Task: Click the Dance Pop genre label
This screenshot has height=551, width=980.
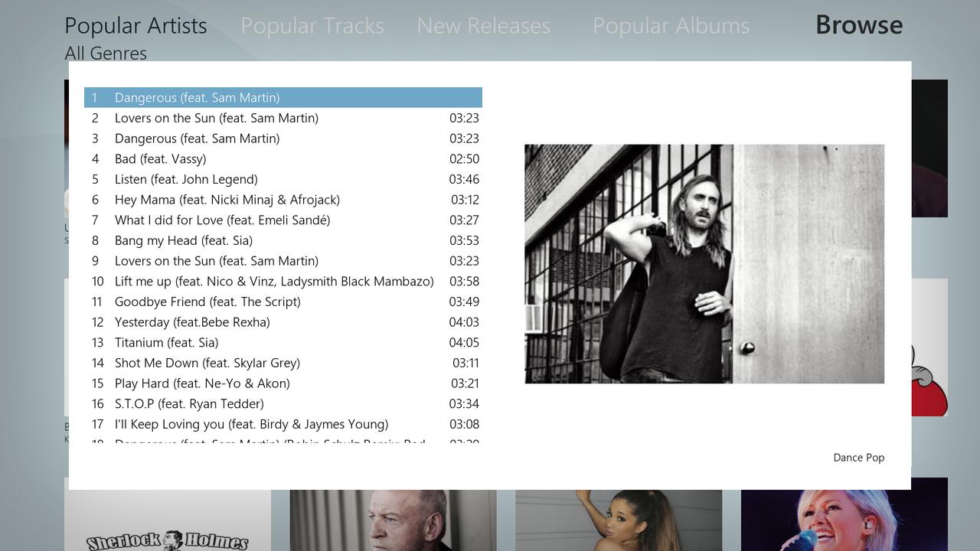Action: (858, 458)
